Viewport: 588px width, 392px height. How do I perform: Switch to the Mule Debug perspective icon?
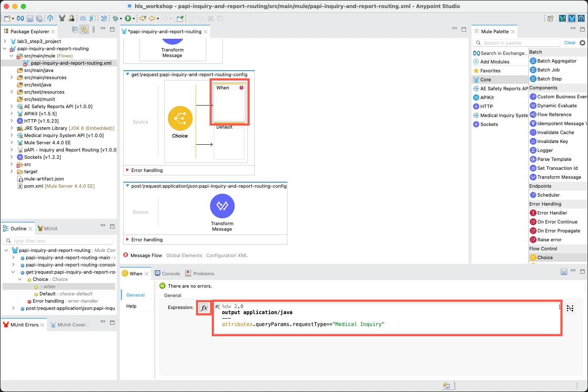(x=562, y=18)
